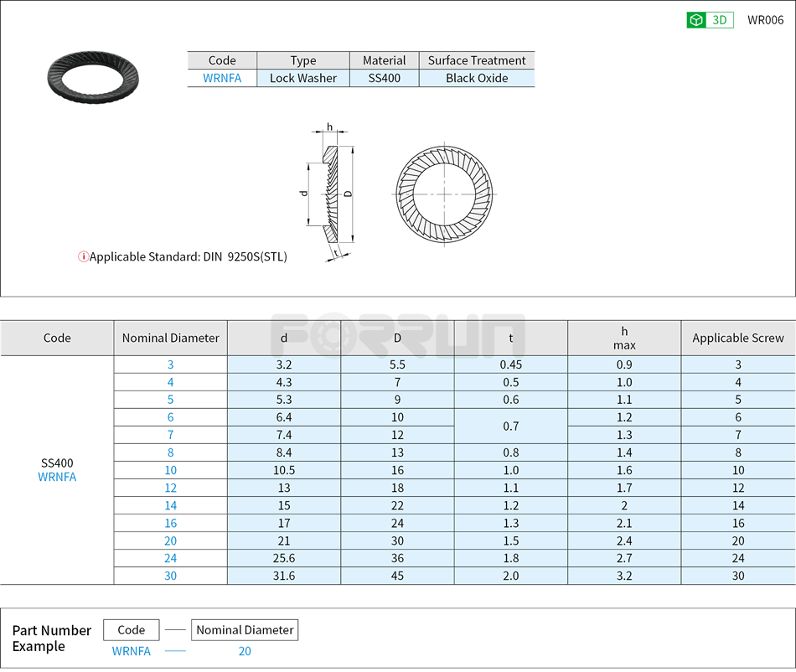Select nominal diameter 8
The height and width of the screenshot is (672, 796).
(x=170, y=452)
